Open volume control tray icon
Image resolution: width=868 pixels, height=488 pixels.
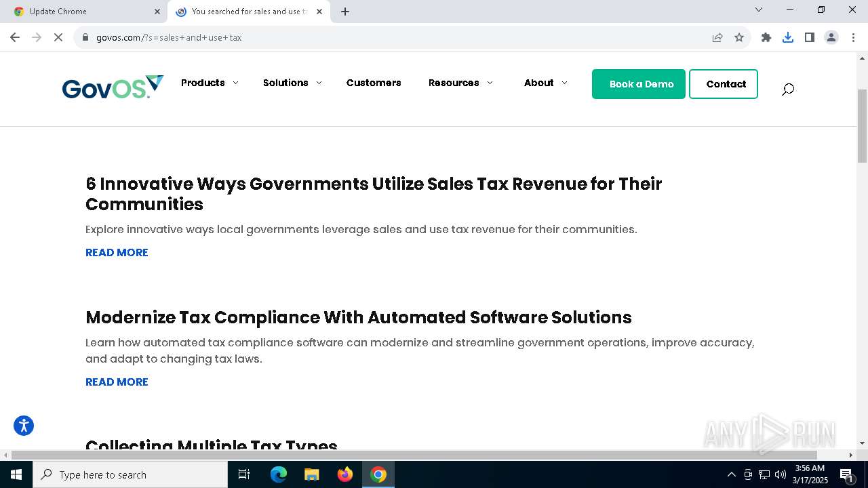click(781, 474)
